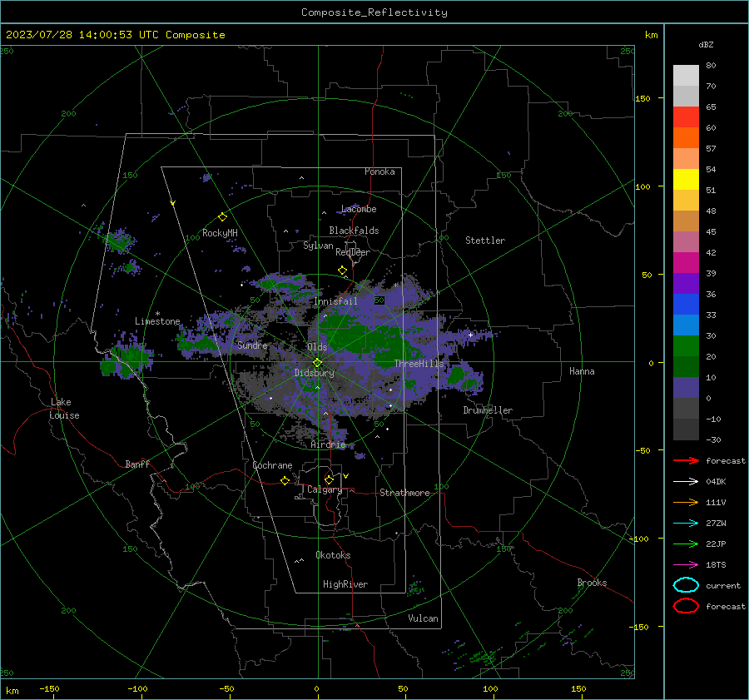Select the Calgary city label
The width and height of the screenshot is (749, 700).
click(325, 489)
